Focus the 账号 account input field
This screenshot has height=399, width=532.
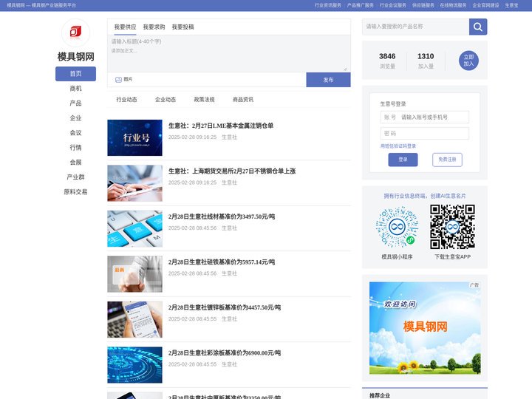pyautogui.click(x=424, y=117)
